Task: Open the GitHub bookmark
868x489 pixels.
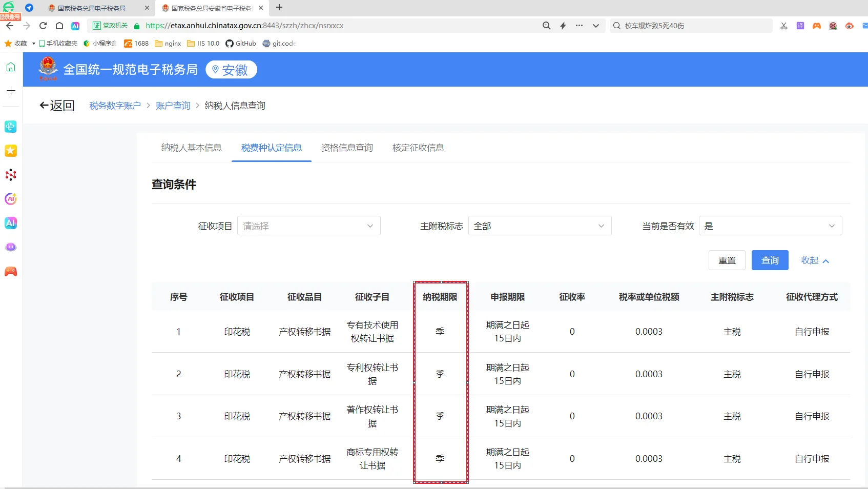Action: [241, 44]
